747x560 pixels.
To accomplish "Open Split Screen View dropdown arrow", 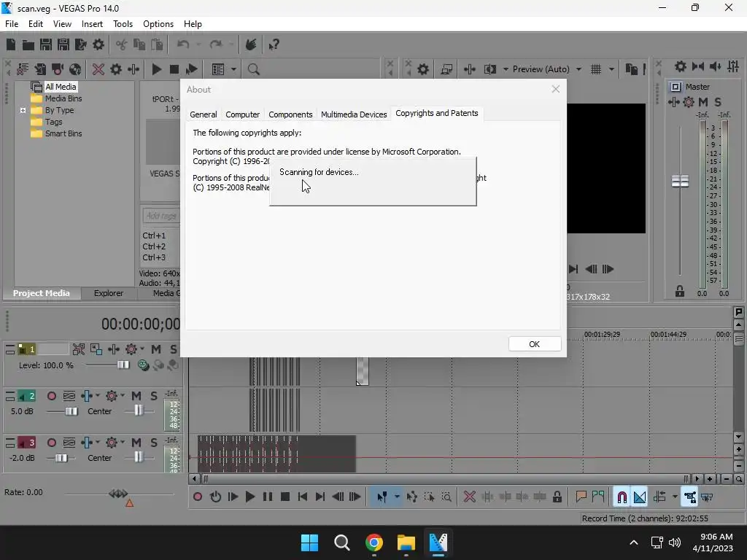I will tap(506, 69).
